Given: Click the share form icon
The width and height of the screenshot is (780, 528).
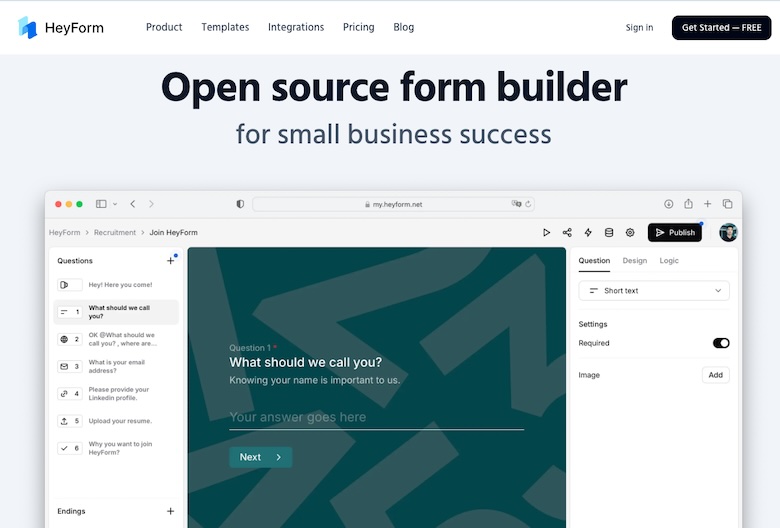Looking at the screenshot, I should coord(567,232).
